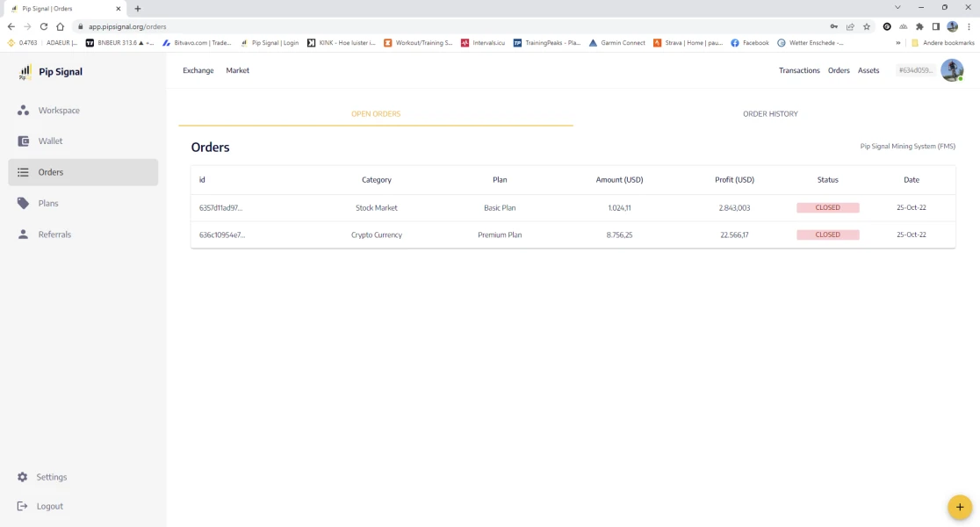Open the Referrals person icon
This screenshot has width=980, height=527.
(24, 235)
